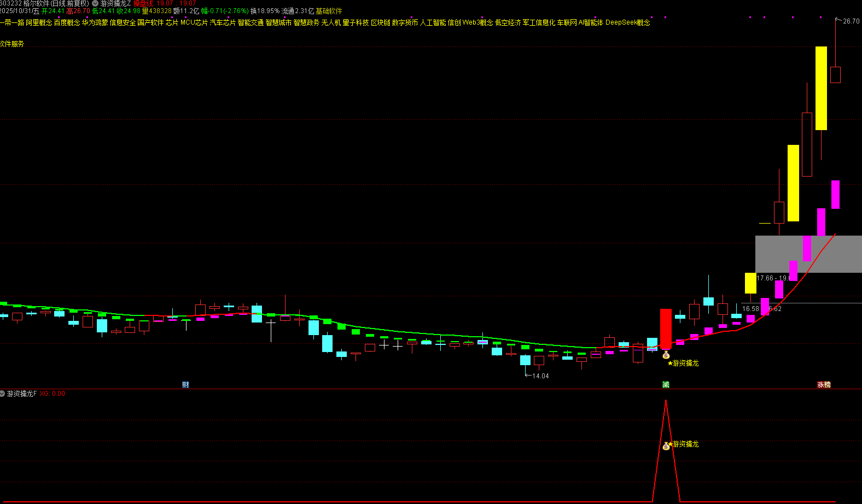Click the DeepSeek概念 concept tag

[628, 22]
